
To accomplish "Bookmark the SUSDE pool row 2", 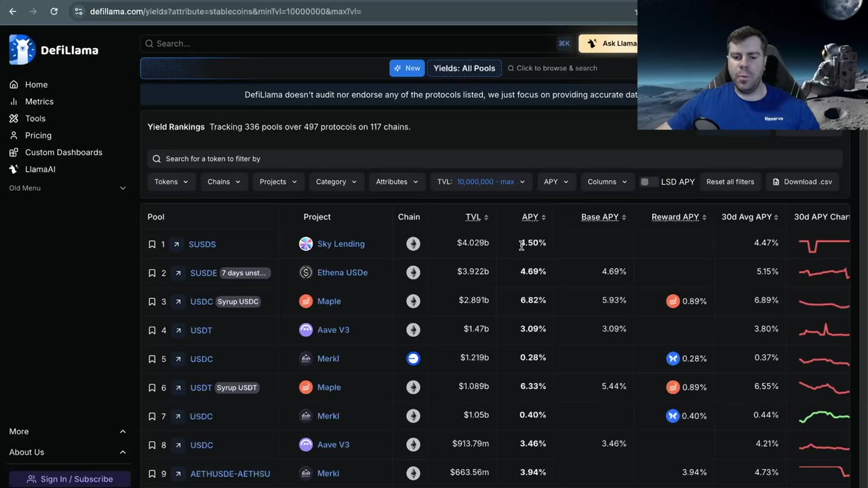I will click(x=152, y=273).
